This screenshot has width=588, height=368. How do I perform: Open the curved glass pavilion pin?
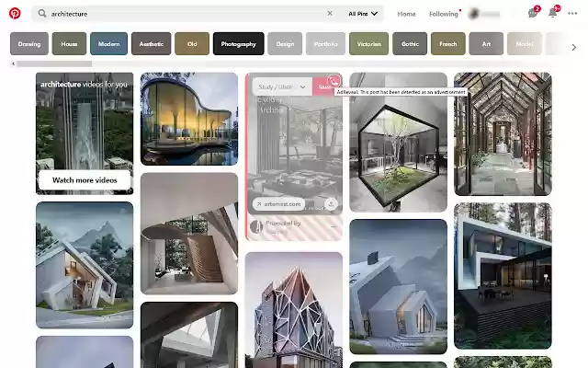click(189, 119)
